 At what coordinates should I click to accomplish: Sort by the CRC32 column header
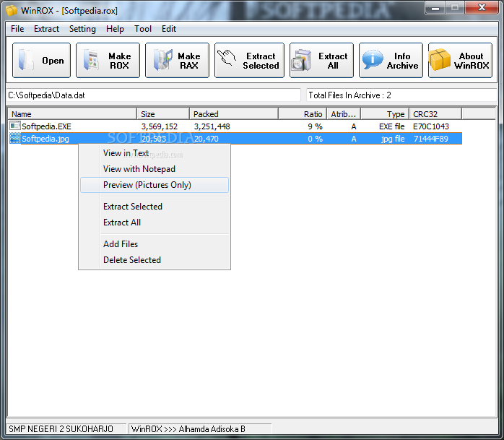(x=435, y=114)
